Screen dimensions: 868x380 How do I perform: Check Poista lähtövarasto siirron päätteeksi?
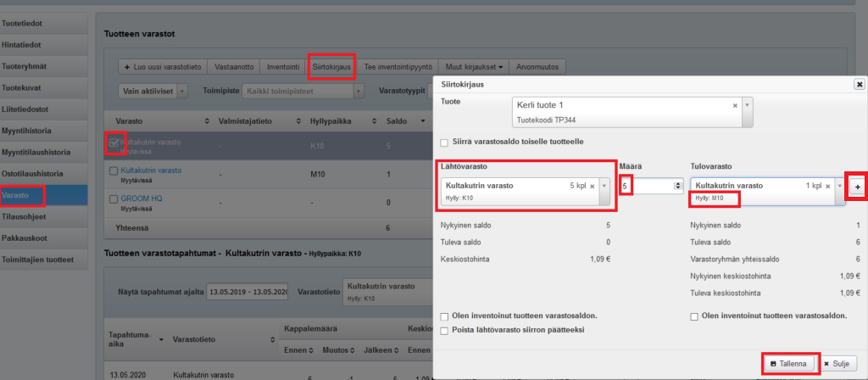click(445, 330)
